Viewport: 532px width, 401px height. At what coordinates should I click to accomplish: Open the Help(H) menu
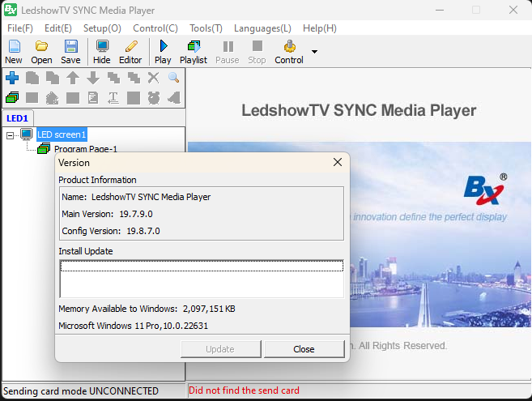(320, 28)
